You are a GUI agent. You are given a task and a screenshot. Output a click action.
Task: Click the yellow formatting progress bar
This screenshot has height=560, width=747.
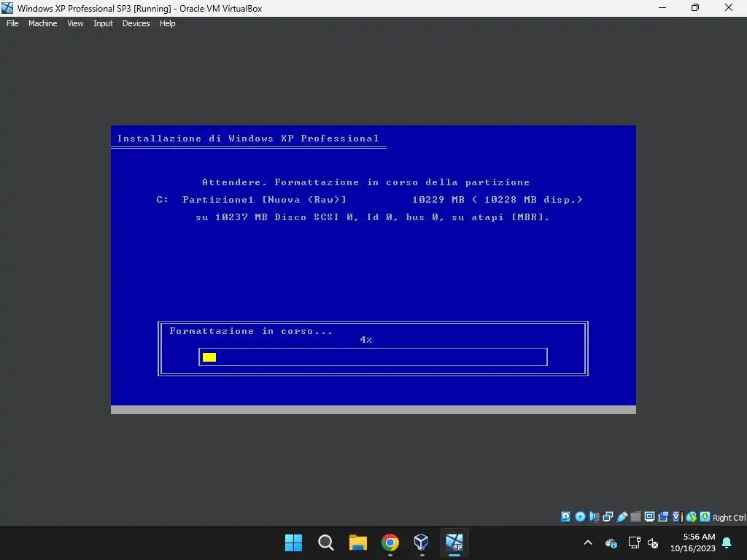pyautogui.click(x=209, y=357)
